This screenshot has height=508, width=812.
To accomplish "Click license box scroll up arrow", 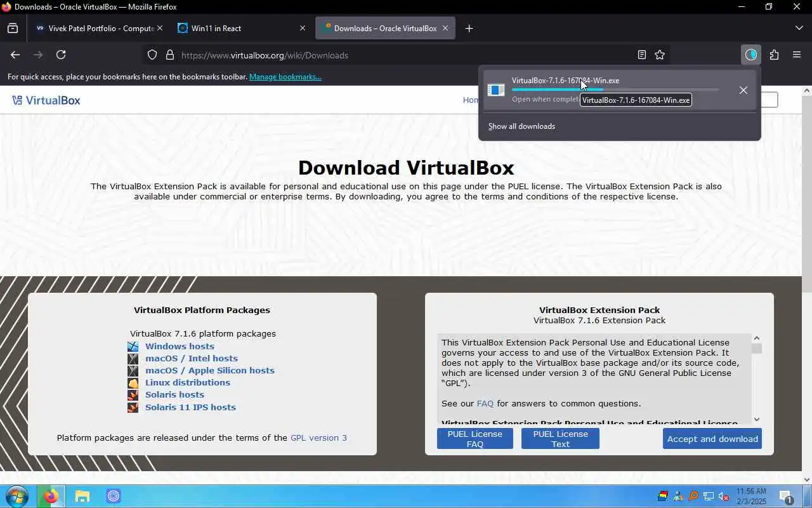I will 756,338.
